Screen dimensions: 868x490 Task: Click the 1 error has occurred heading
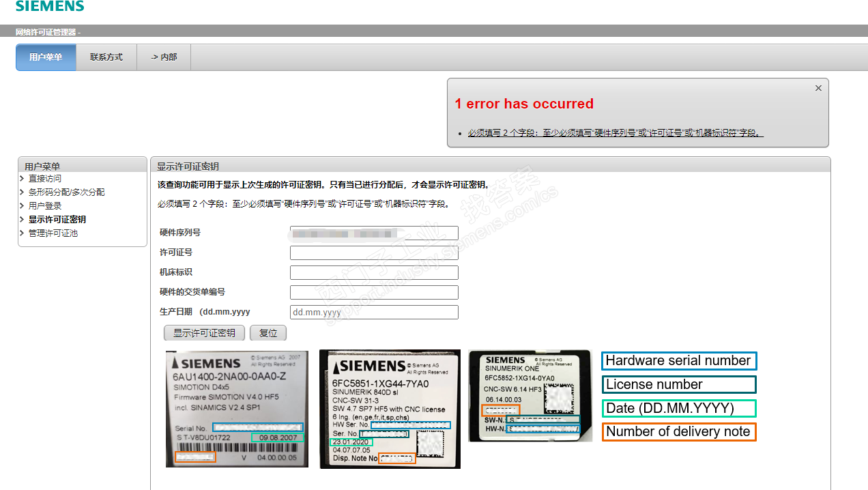[x=524, y=104]
